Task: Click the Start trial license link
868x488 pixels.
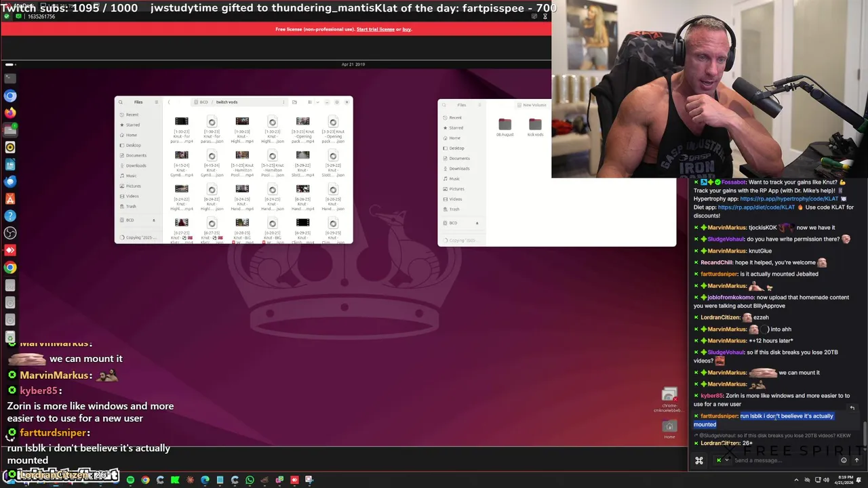Action: [x=376, y=29]
